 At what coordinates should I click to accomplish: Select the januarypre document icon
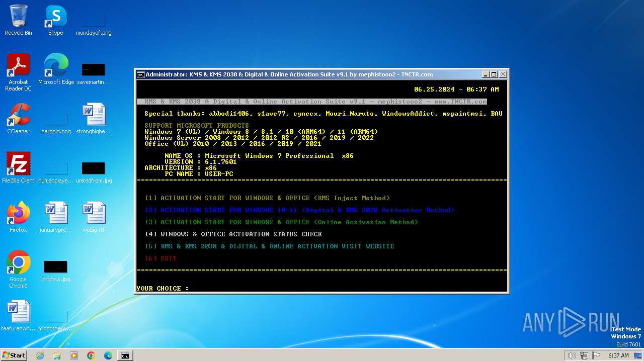pos(56,217)
